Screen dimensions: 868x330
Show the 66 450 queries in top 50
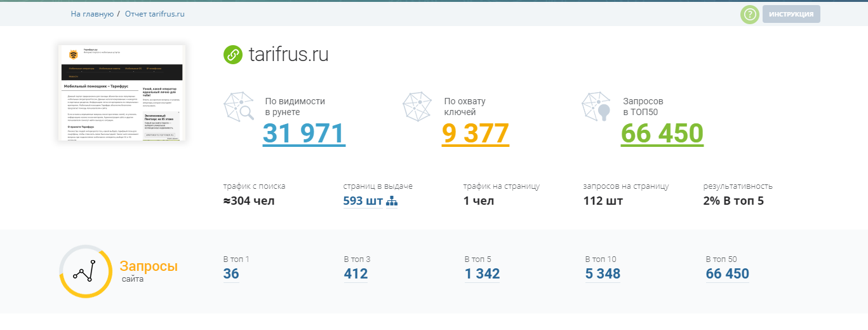pyautogui.click(x=727, y=274)
